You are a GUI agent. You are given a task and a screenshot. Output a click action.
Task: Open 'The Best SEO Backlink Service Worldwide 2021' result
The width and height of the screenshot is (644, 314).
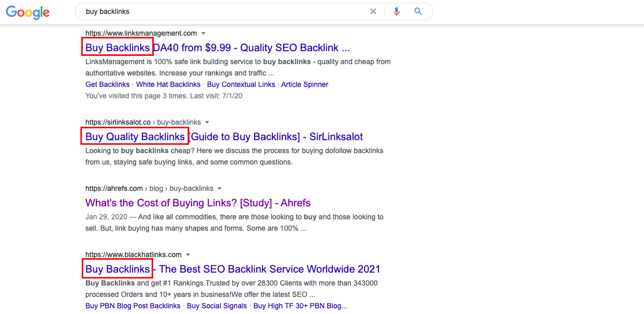(x=233, y=270)
